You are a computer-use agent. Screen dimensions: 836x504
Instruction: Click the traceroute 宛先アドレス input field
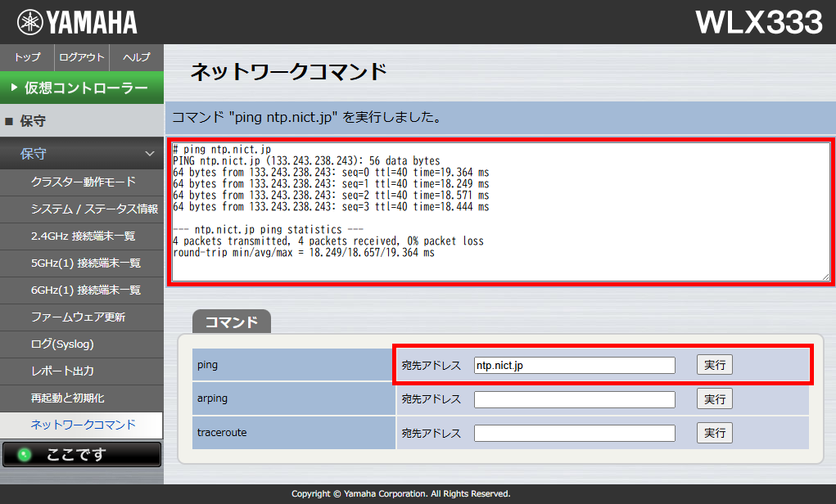point(574,433)
